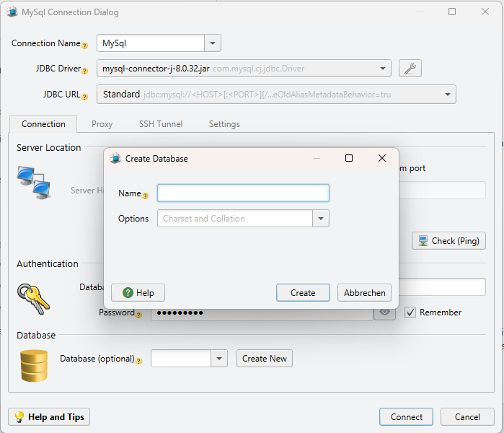This screenshot has width=504, height=433.
Task: Click the Check (Ping) button
Action: [x=448, y=240]
